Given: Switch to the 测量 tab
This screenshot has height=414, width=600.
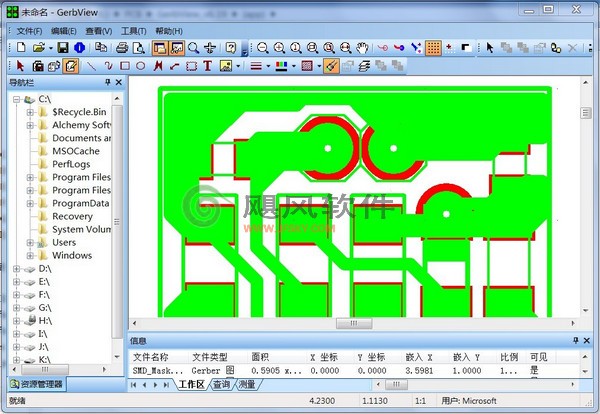Looking at the screenshot, I should (x=247, y=384).
